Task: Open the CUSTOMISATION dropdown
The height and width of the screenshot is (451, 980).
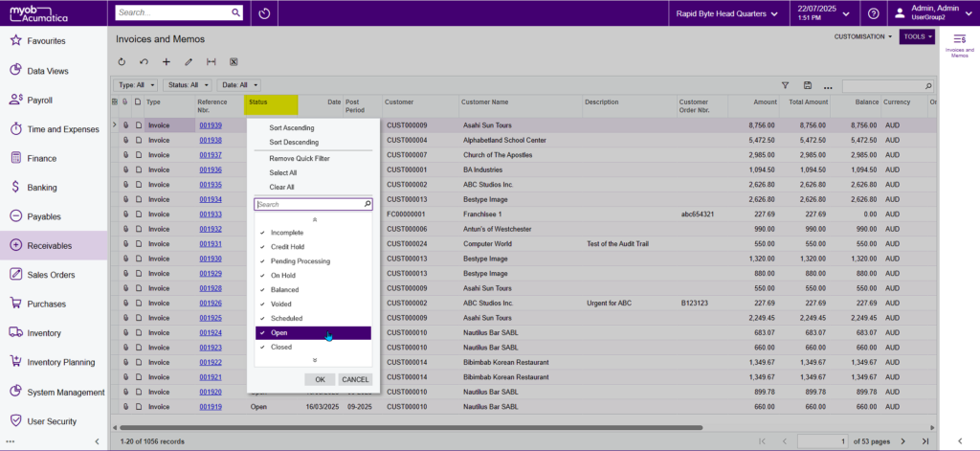Action: (x=863, y=37)
